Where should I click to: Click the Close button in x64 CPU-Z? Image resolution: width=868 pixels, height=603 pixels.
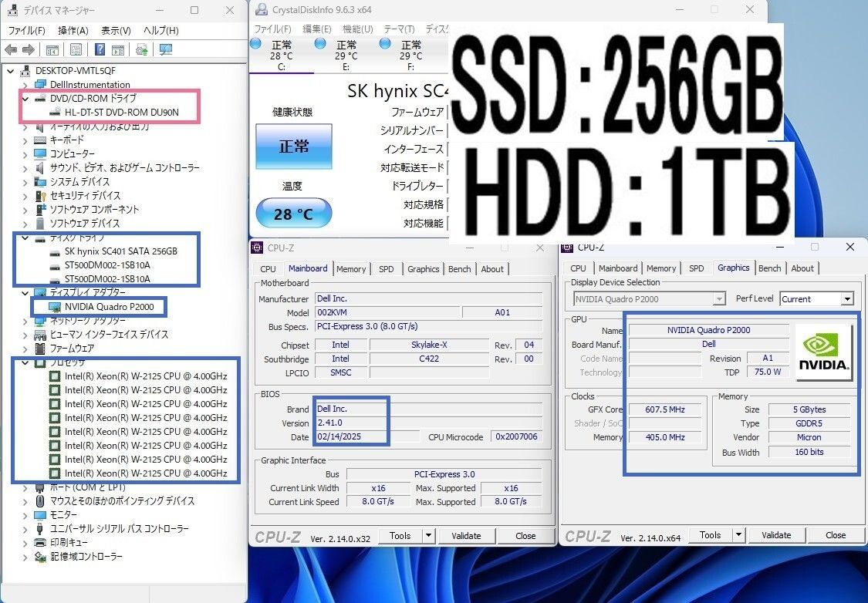click(836, 535)
